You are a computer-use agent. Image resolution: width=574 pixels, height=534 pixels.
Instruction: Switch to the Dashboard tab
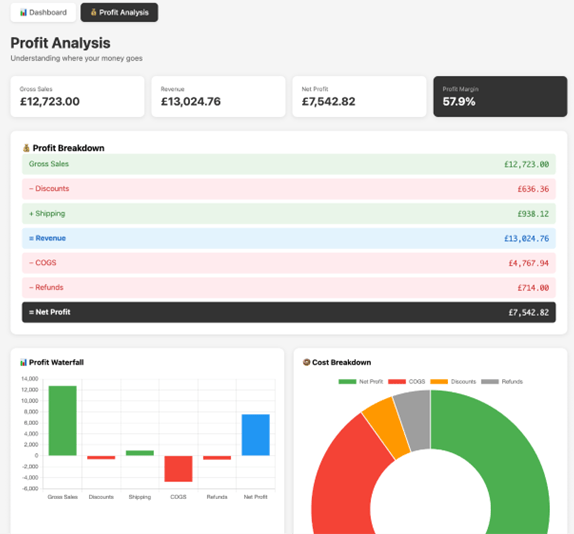pos(43,12)
